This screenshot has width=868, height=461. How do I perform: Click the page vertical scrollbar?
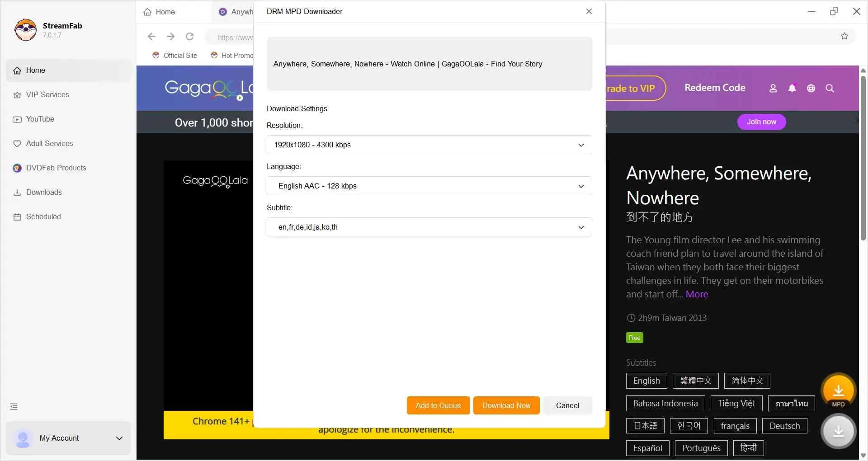863,158
